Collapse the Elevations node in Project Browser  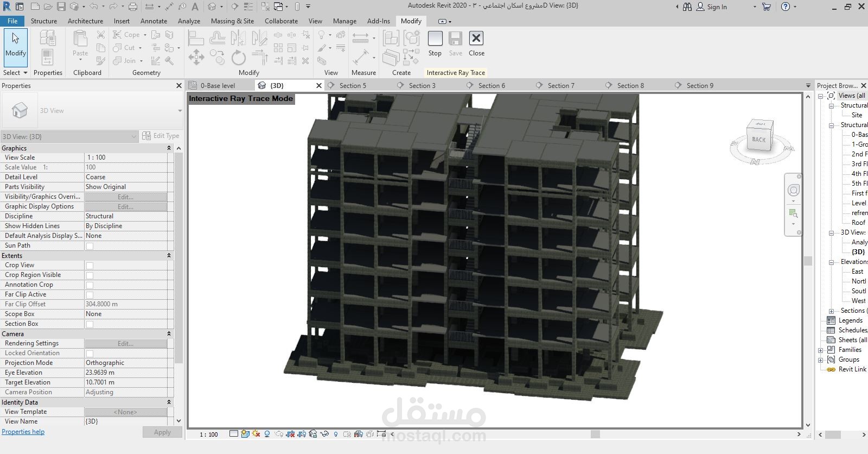point(831,262)
